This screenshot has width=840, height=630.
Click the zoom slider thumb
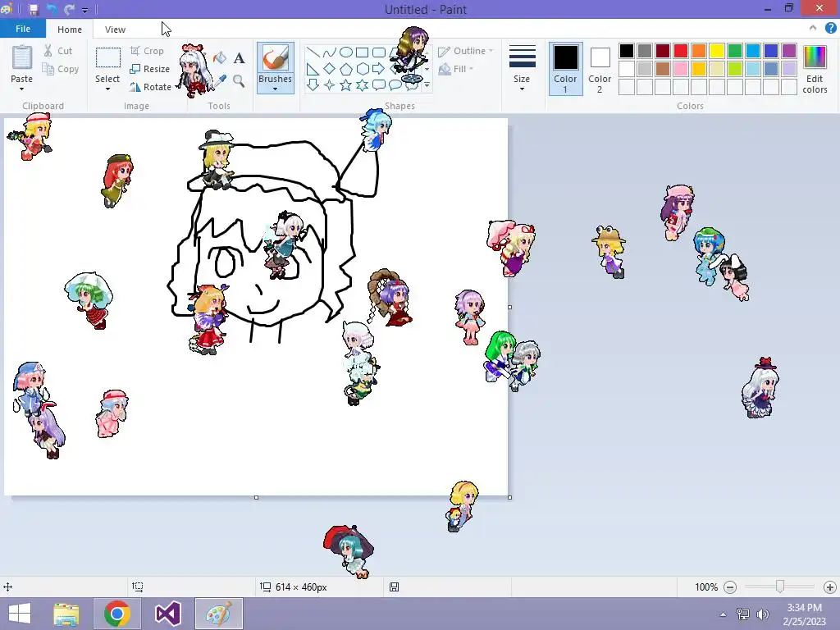point(780,587)
